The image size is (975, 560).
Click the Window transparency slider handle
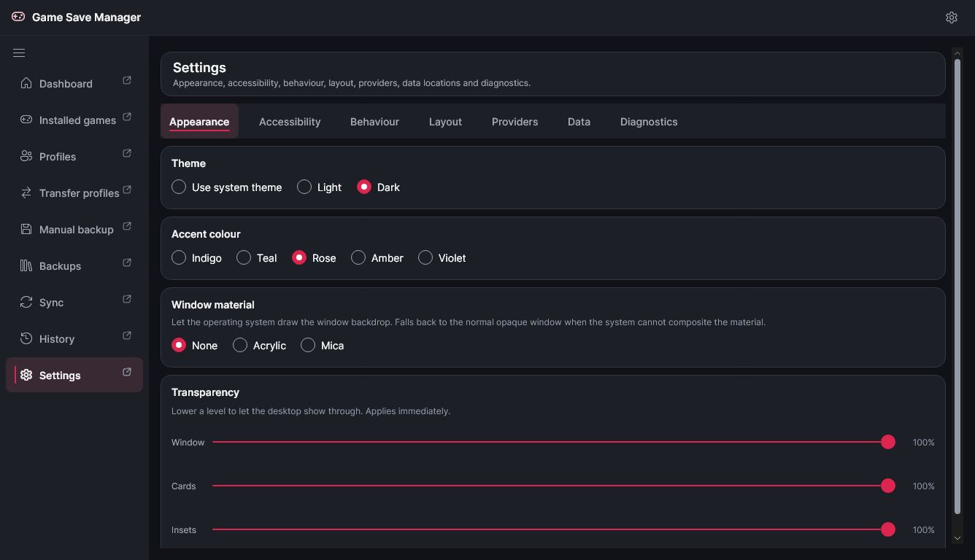[888, 442]
